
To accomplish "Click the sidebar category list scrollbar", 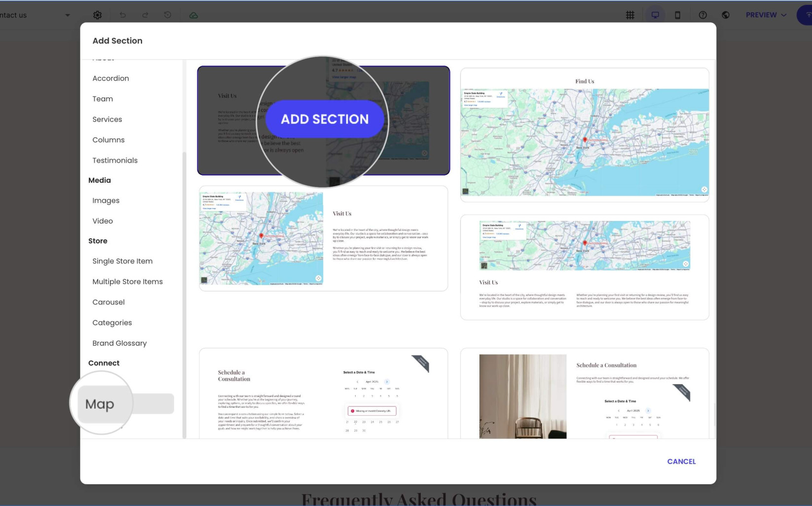I will [185, 295].
